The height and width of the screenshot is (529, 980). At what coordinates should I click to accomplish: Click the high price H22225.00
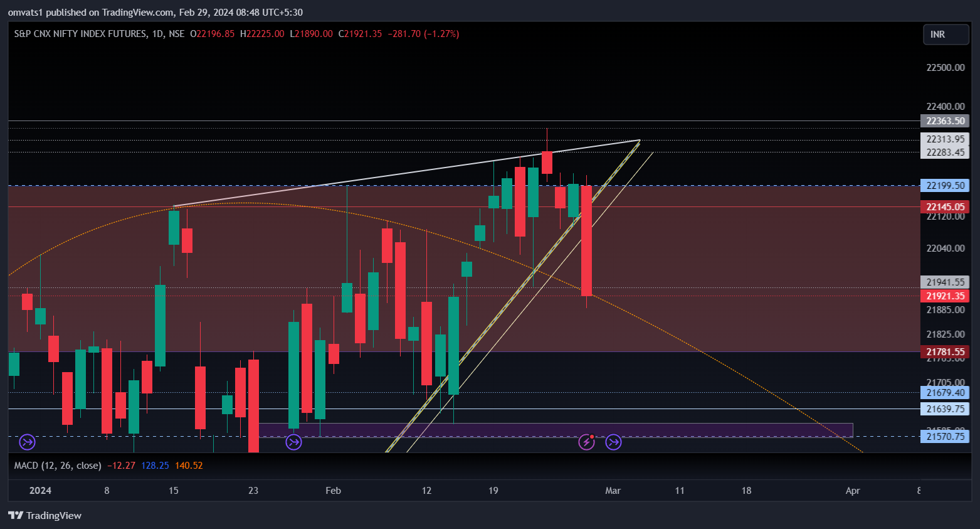pos(262,34)
